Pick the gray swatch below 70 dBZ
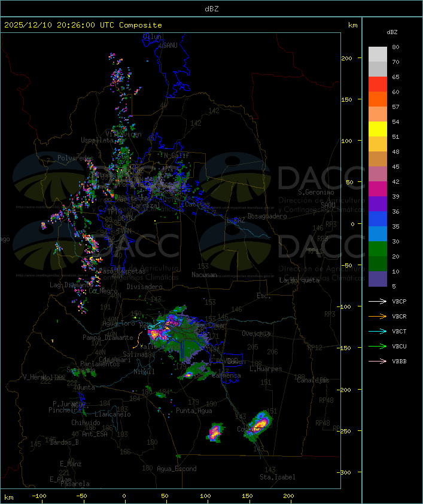The width and height of the screenshot is (423, 504). pyautogui.click(x=378, y=69)
